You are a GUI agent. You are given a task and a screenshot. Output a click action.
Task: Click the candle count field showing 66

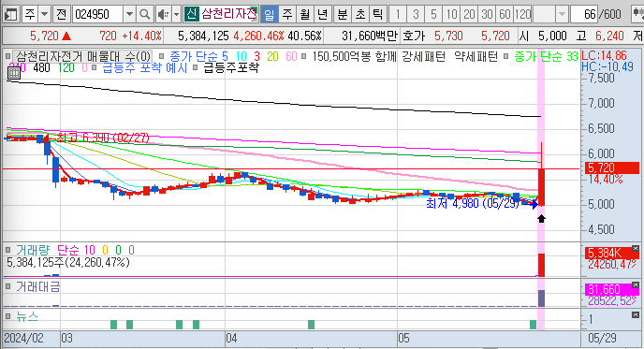583,15
